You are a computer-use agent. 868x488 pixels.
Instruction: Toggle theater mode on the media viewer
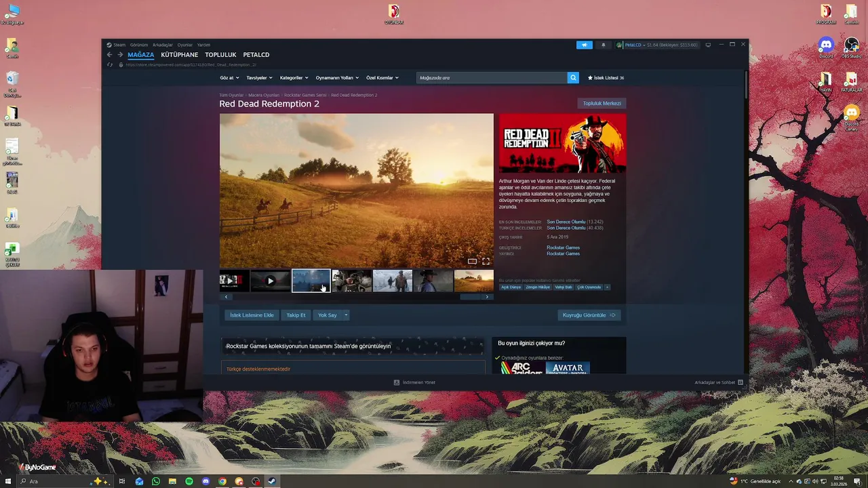[472, 261]
